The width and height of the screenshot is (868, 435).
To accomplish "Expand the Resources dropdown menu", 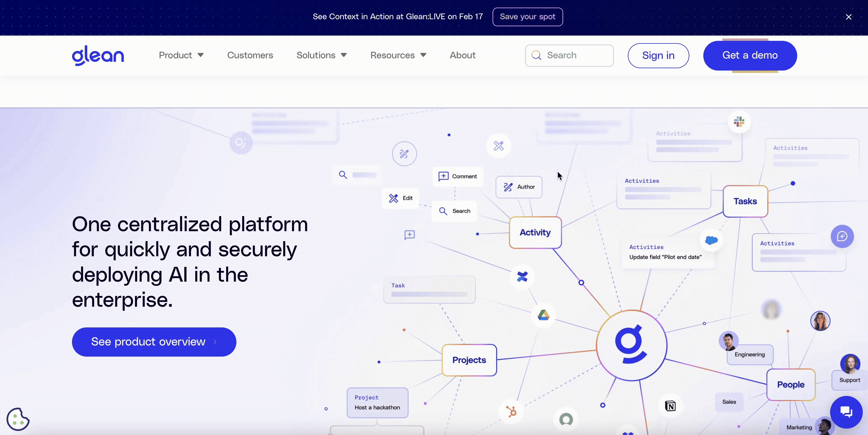I will (x=398, y=55).
